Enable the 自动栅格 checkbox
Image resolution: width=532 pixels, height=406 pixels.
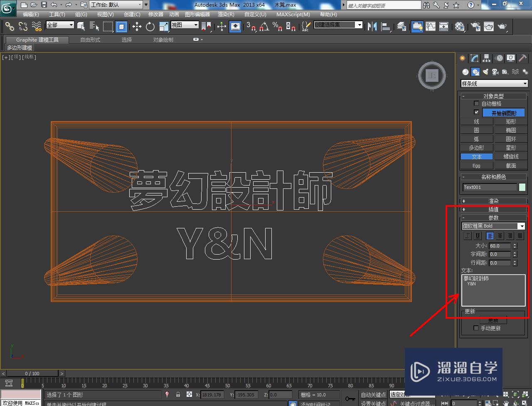click(476, 103)
